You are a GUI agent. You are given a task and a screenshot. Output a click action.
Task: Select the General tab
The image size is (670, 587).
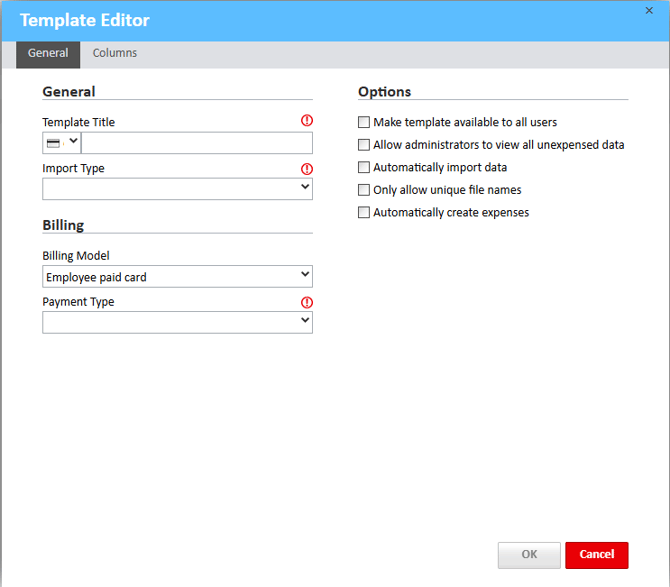(x=48, y=55)
